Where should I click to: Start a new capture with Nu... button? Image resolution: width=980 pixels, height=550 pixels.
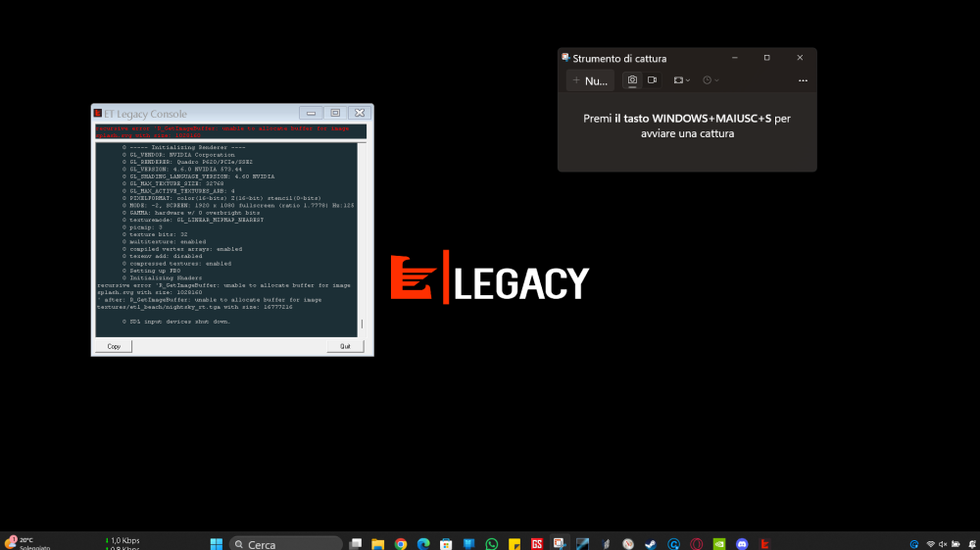(x=590, y=80)
